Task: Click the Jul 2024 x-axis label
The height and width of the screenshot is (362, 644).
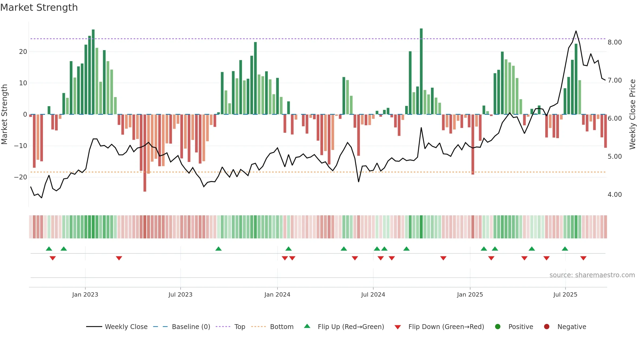Action: pos(373,294)
